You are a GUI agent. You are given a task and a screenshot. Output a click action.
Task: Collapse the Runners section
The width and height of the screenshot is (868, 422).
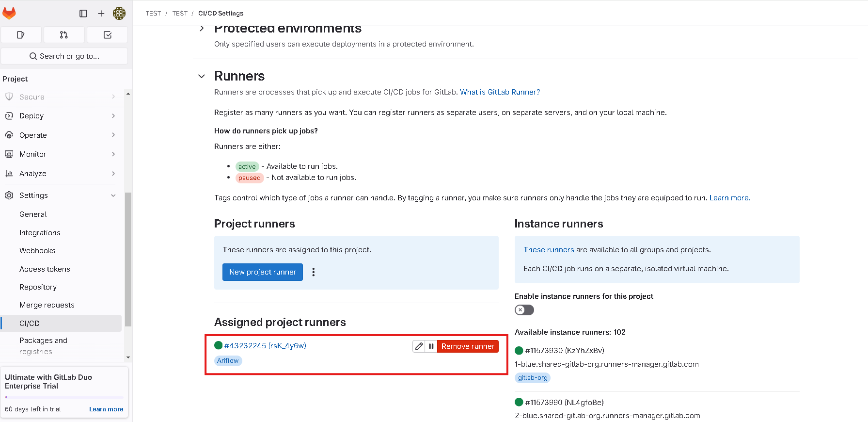click(202, 76)
